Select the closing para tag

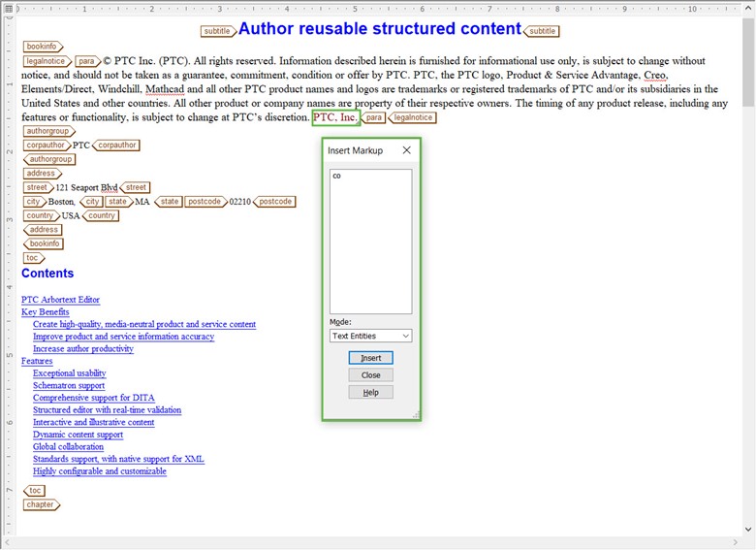tap(373, 117)
